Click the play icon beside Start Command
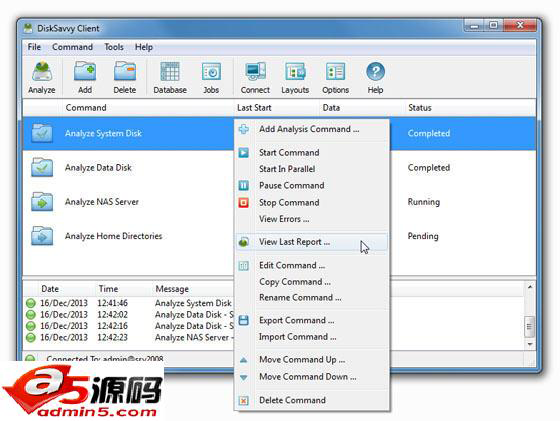560x421 pixels. (244, 152)
